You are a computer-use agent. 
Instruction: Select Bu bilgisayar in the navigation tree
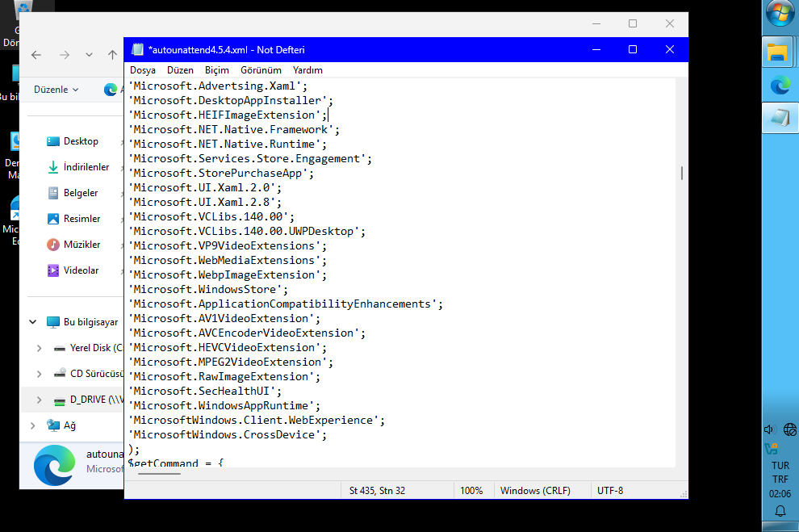90,322
